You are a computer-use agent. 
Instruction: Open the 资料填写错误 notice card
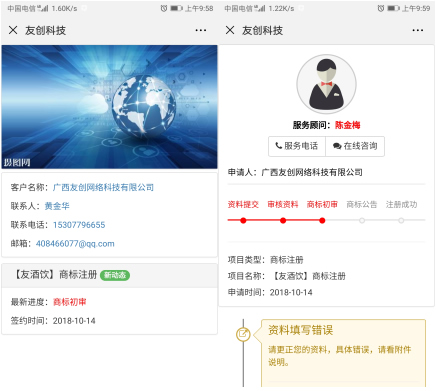tap(343, 353)
